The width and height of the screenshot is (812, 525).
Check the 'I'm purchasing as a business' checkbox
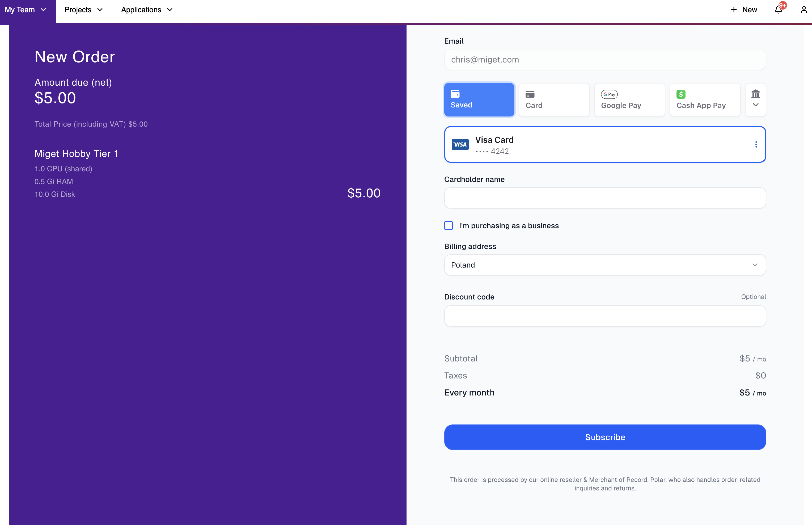click(x=448, y=225)
